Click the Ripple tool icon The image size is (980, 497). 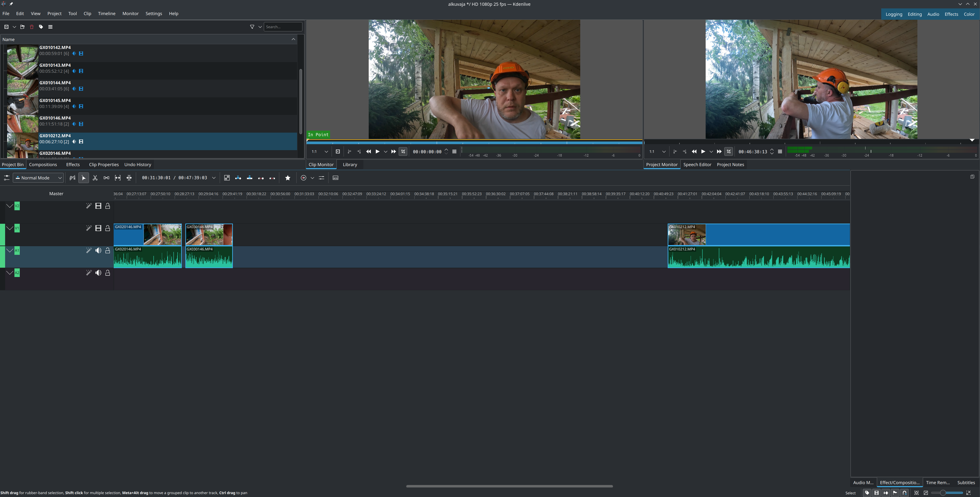coord(129,178)
